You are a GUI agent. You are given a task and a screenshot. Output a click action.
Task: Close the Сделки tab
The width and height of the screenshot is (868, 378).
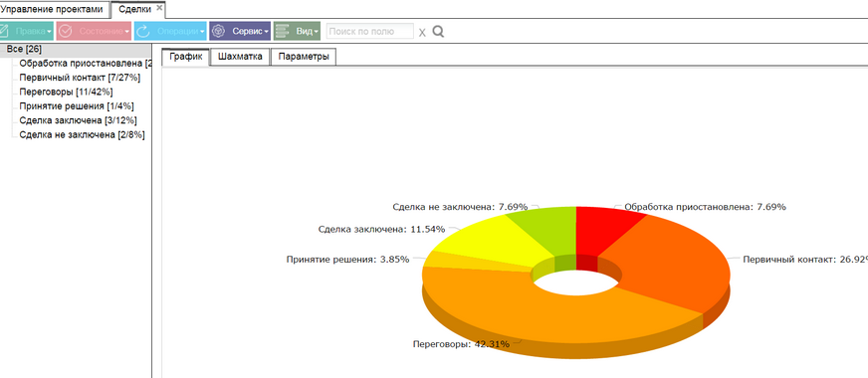(159, 8)
